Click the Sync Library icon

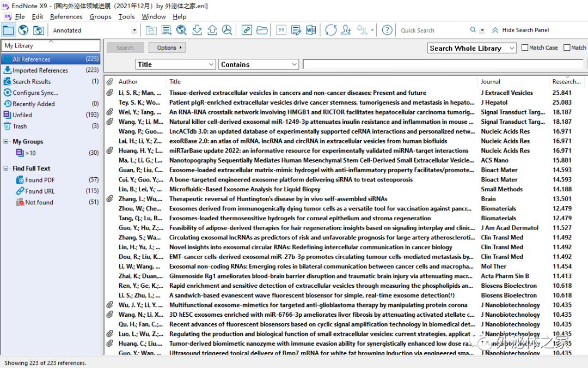point(331,30)
